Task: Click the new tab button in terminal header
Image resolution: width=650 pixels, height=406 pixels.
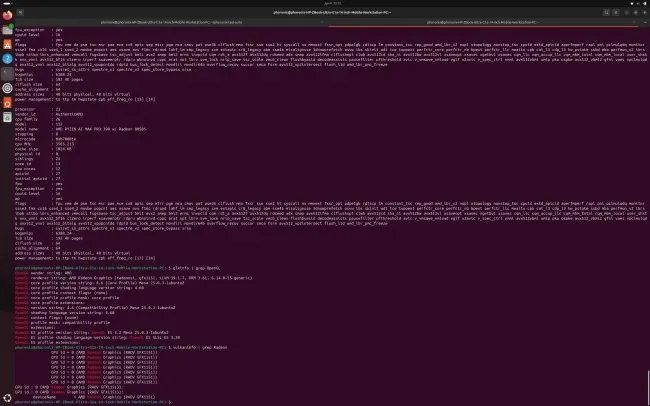Action: click(20, 12)
